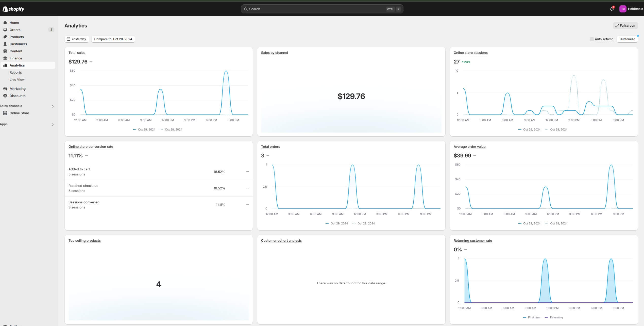Image resolution: width=644 pixels, height=326 pixels.
Task: Click the Customers person icon
Action: coord(5,44)
